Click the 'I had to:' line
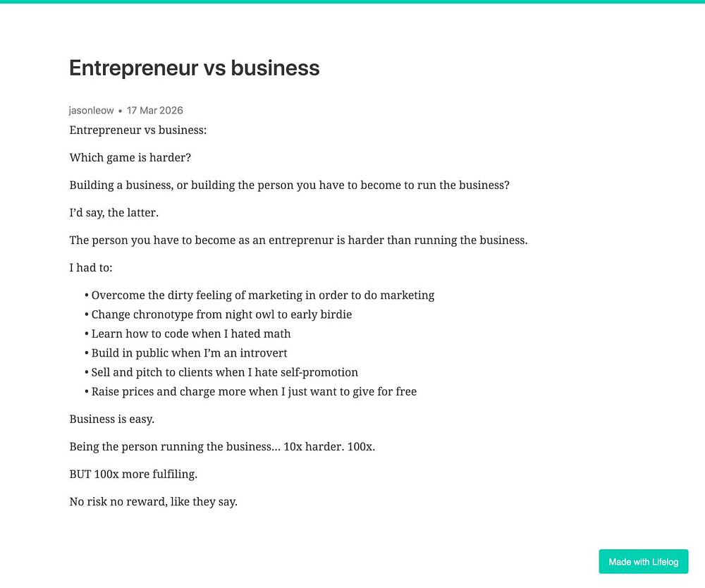 90,268
